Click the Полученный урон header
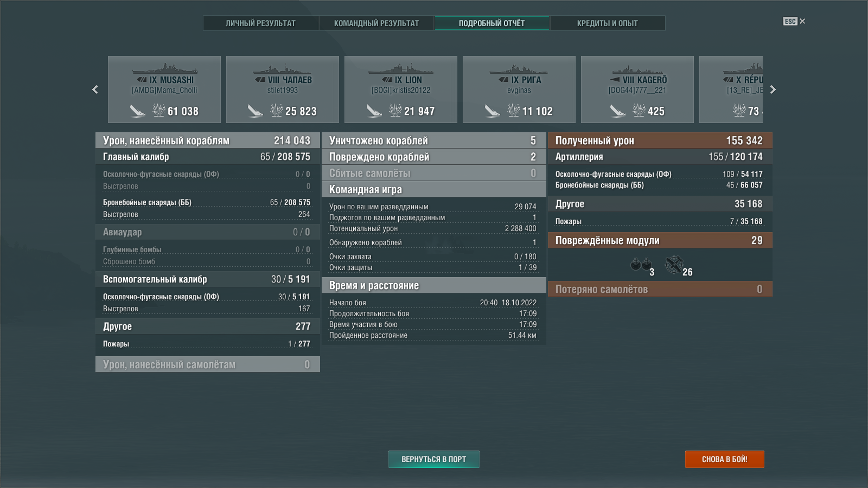Viewport: 868px width, 488px height. tap(660, 140)
